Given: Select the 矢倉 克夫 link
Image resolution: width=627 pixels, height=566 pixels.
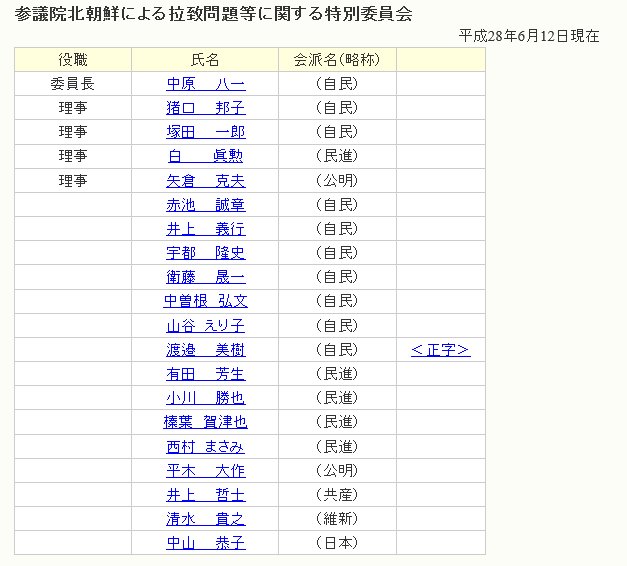Looking at the screenshot, I should [x=206, y=181].
